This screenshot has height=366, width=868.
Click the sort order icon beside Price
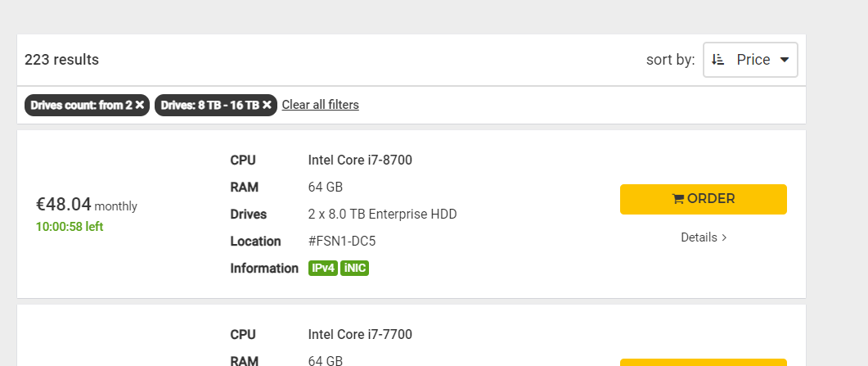click(x=718, y=60)
